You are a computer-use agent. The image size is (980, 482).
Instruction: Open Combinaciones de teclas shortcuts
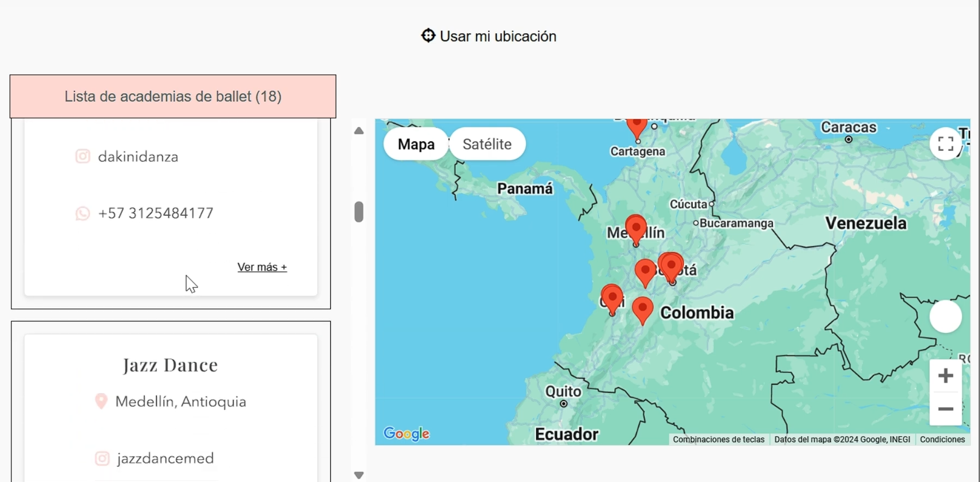[718, 439]
